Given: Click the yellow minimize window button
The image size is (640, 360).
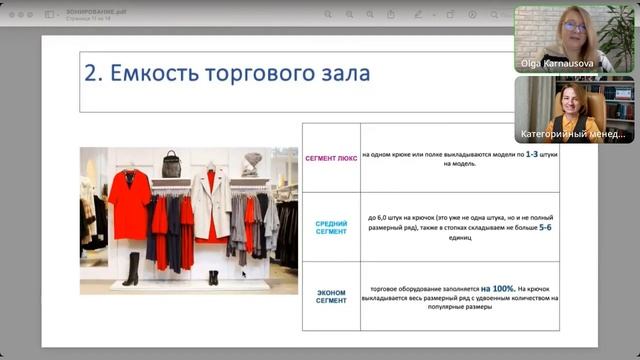Looking at the screenshot, I should point(21,14).
